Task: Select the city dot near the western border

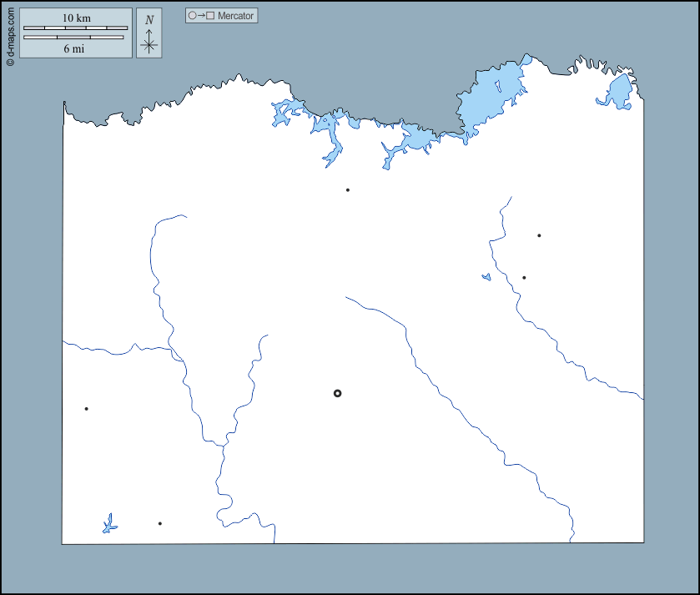Action: click(x=86, y=409)
